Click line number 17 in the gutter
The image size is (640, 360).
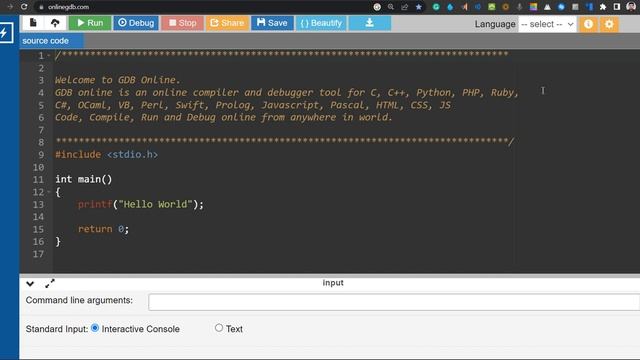coord(38,254)
